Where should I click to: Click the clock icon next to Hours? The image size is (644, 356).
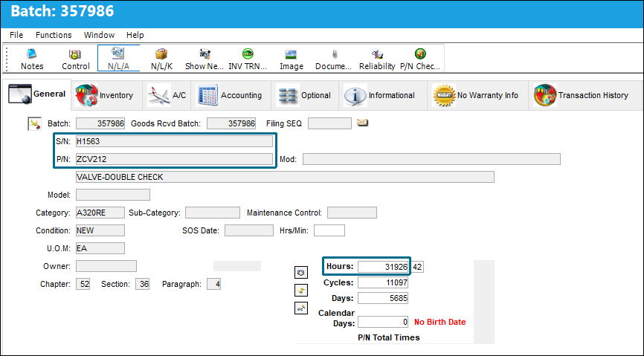point(301,272)
